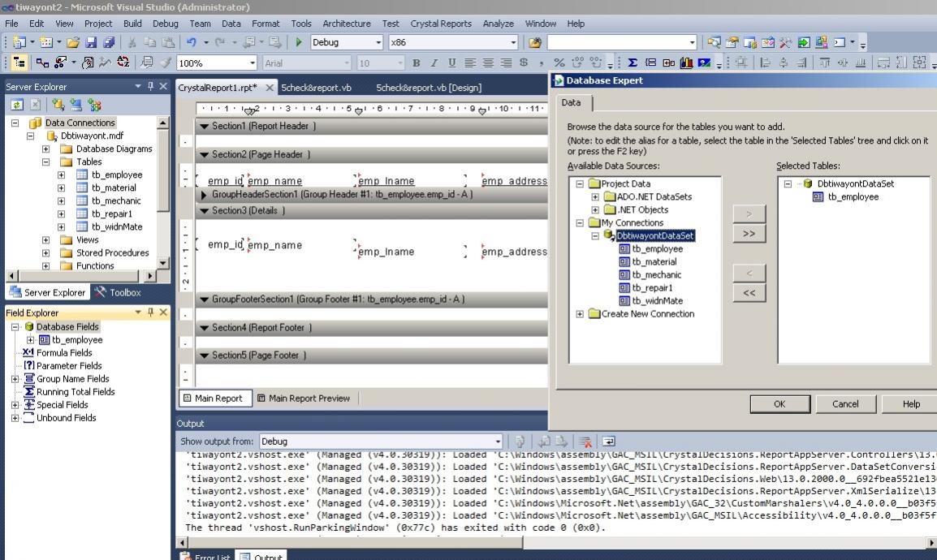937x560 pixels.
Task: Click the Insert Subreport icon
Action: (x=669, y=62)
